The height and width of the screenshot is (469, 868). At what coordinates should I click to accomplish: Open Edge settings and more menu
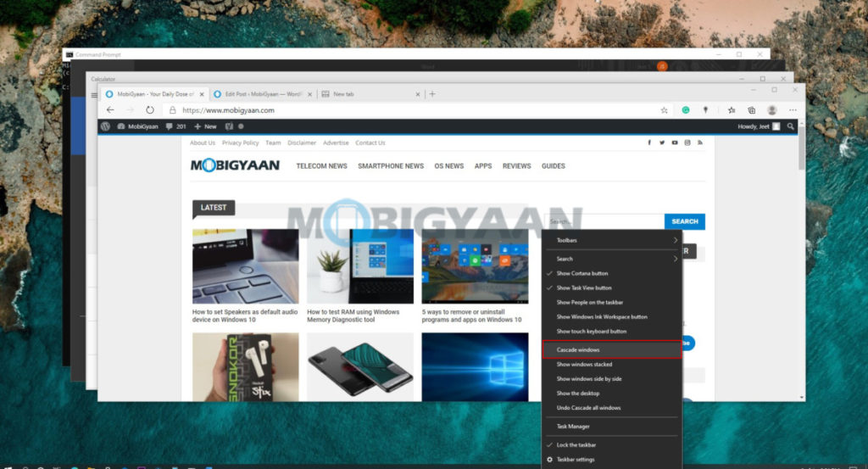pyautogui.click(x=793, y=110)
